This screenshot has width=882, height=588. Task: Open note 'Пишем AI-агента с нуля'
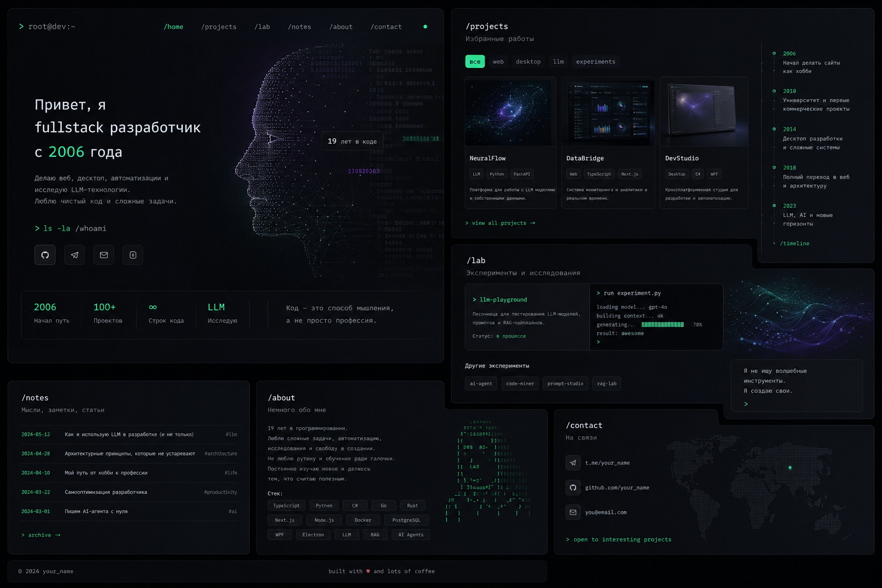point(129,512)
